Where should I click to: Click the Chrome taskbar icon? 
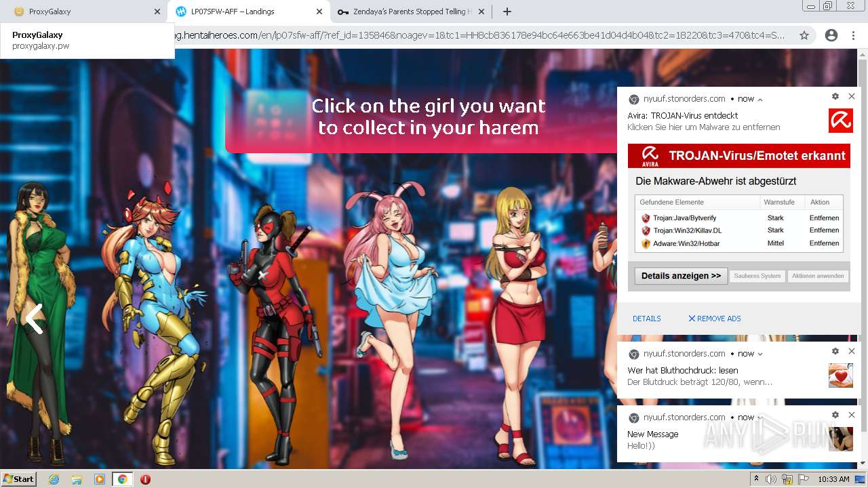(x=122, y=479)
